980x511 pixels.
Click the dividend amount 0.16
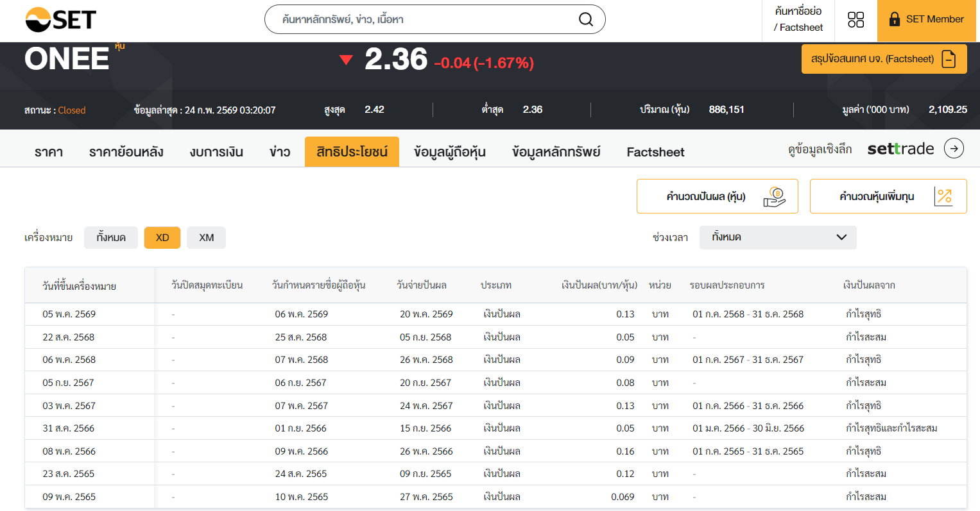point(625,451)
